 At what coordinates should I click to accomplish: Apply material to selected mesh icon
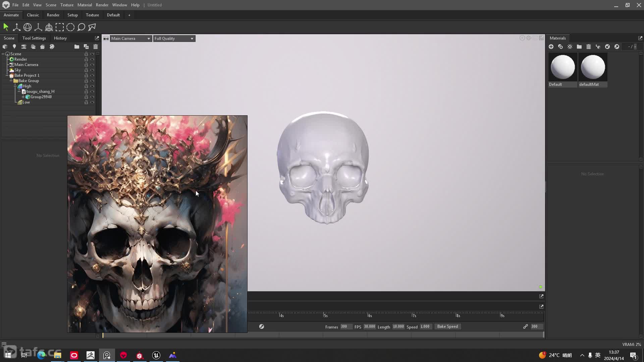click(598, 47)
